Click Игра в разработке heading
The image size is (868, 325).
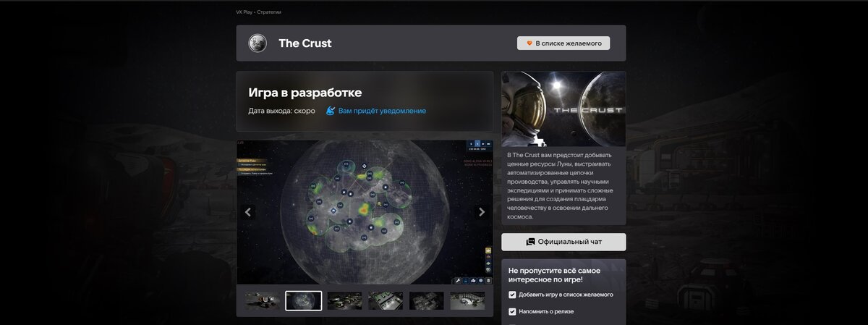point(305,93)
